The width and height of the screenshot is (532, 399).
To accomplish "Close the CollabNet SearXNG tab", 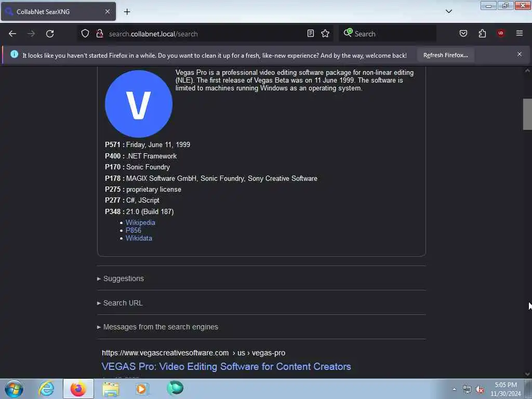I will pyautogui.click(x=107, y=11).
